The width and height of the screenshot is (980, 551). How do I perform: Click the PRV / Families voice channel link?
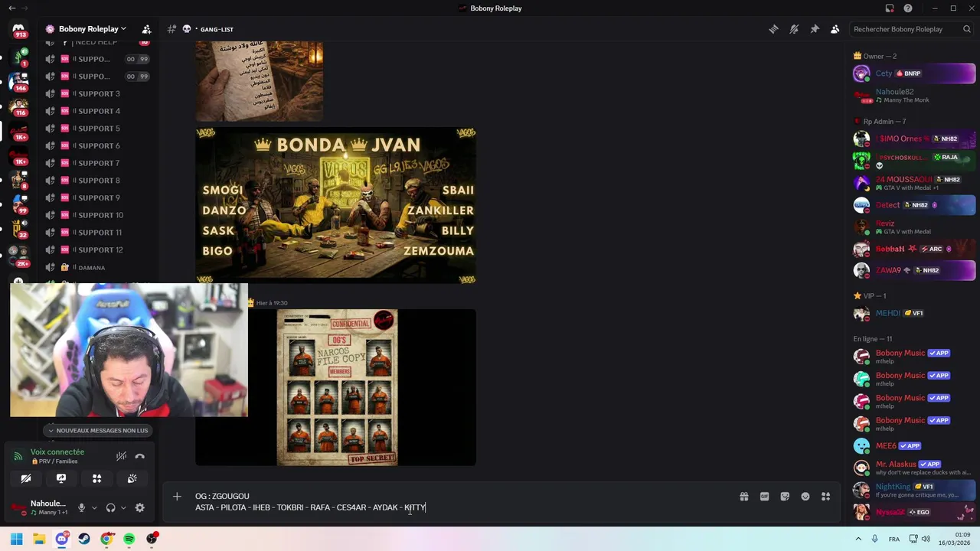(x=54, y=461)
